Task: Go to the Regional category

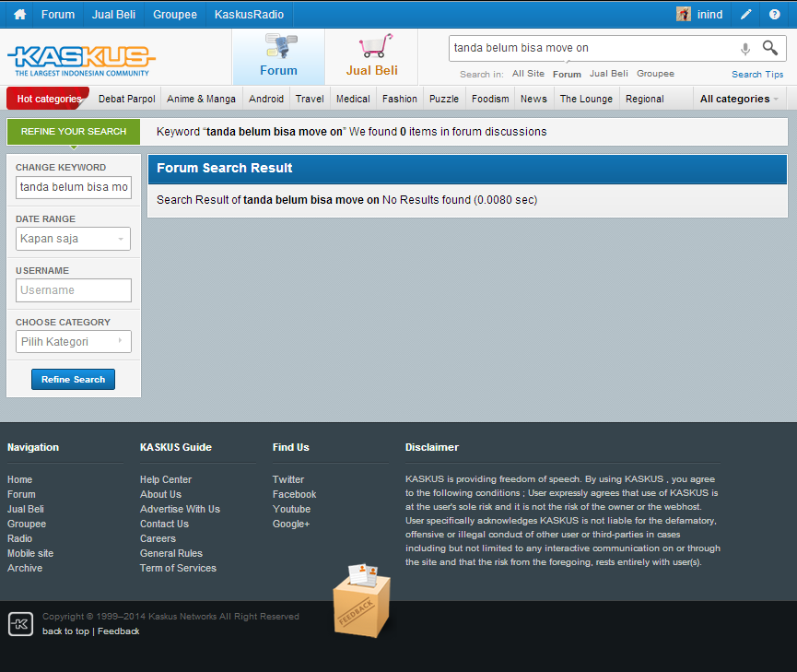Action: tap(645, 99)
